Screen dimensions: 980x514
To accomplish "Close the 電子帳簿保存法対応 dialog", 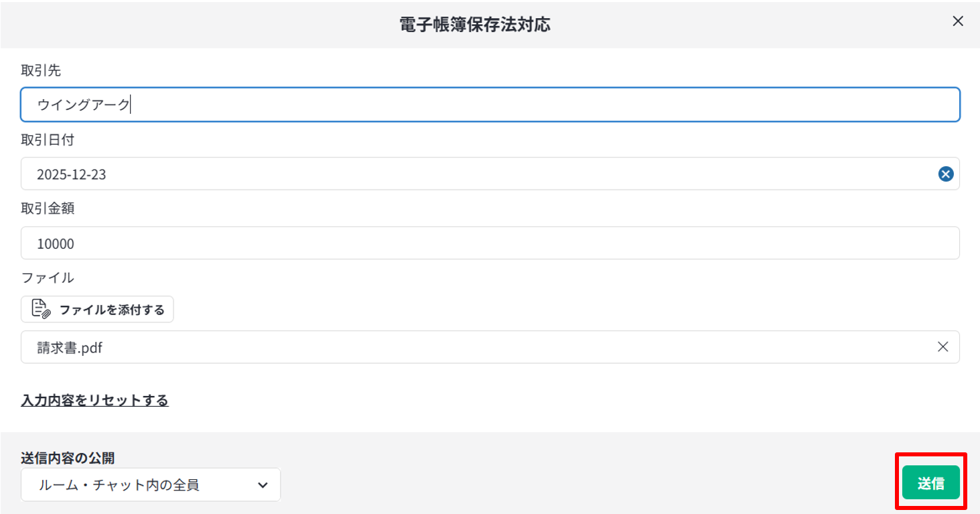I will (958, 21).
